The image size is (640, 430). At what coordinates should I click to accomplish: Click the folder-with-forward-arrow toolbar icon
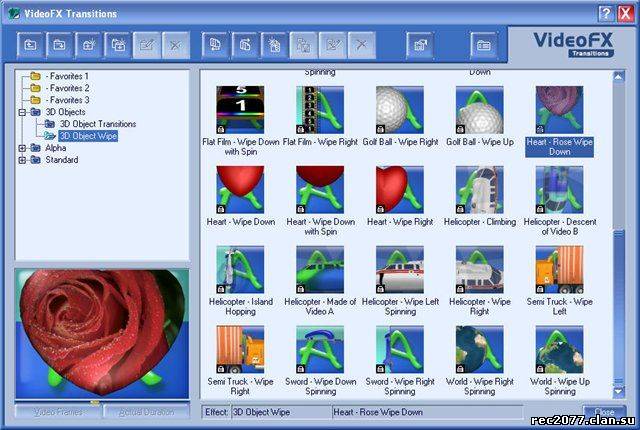[60, 45]
